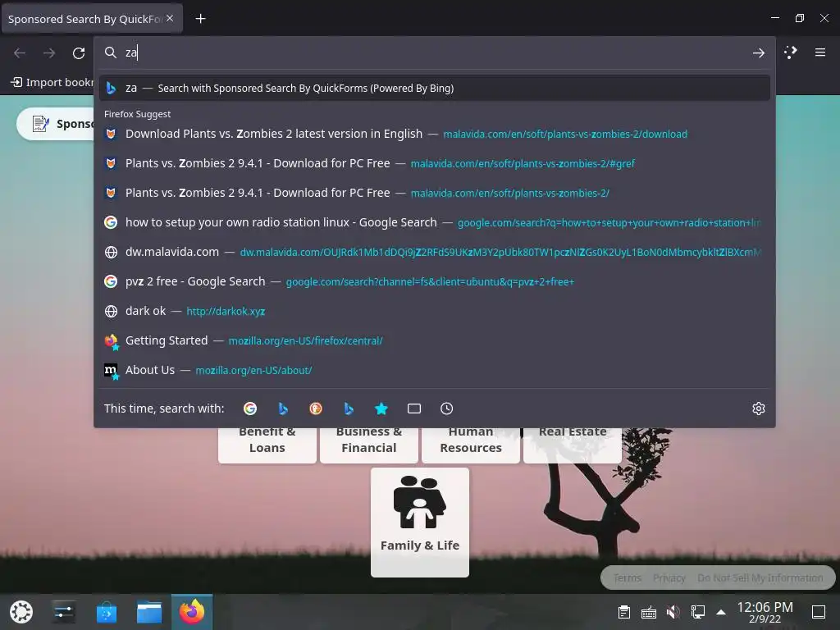Click the Business & Financial category card
Screen dimensions: 840x630
pos(368,445)
